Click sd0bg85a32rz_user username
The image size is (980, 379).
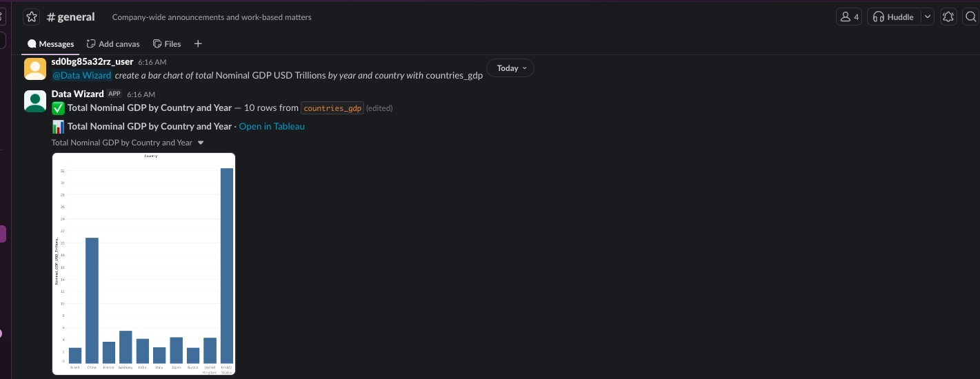click(x=92, y=61)
